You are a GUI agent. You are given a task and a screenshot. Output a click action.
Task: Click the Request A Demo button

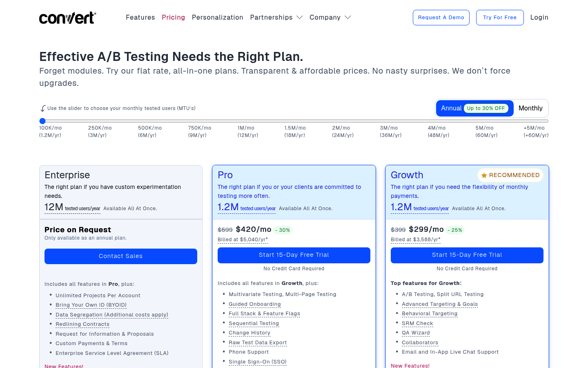(x=441, y=18)
